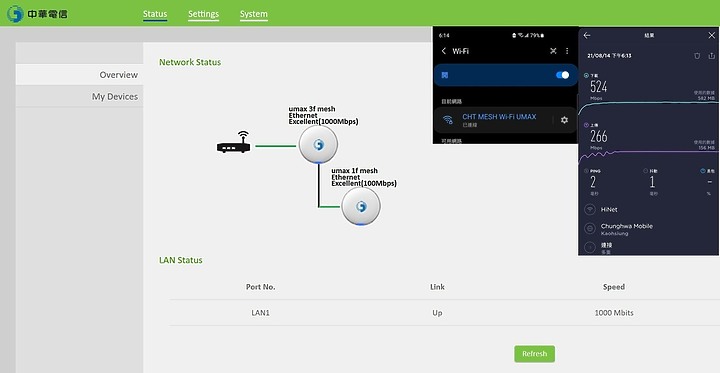
Task: Tap the 524 Mbps download result
Action: [x=599, y=86]
